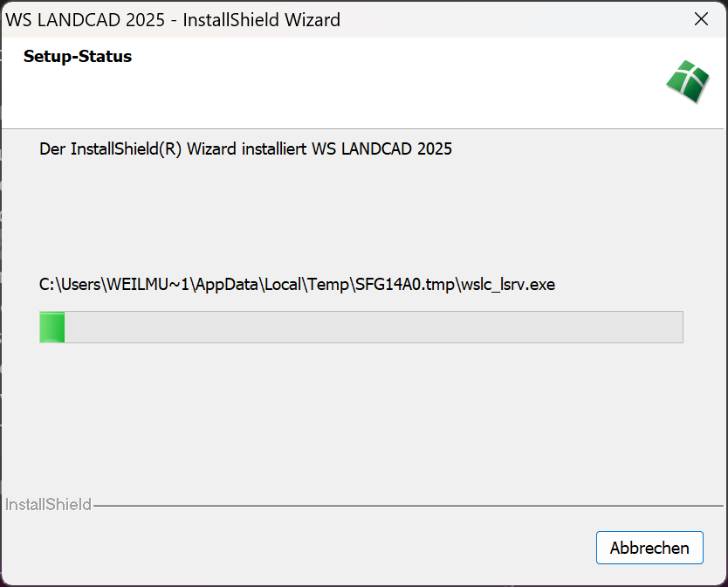Click 'InstallShield Wizard' in the title bar
The height and width of the screenshot is (587, 728).
click(262, 19)
